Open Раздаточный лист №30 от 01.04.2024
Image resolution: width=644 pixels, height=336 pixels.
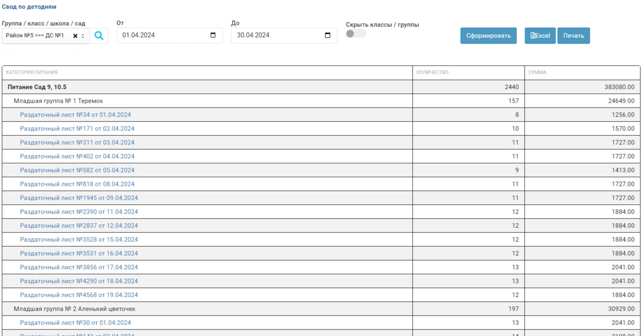(x=75, y=323)
